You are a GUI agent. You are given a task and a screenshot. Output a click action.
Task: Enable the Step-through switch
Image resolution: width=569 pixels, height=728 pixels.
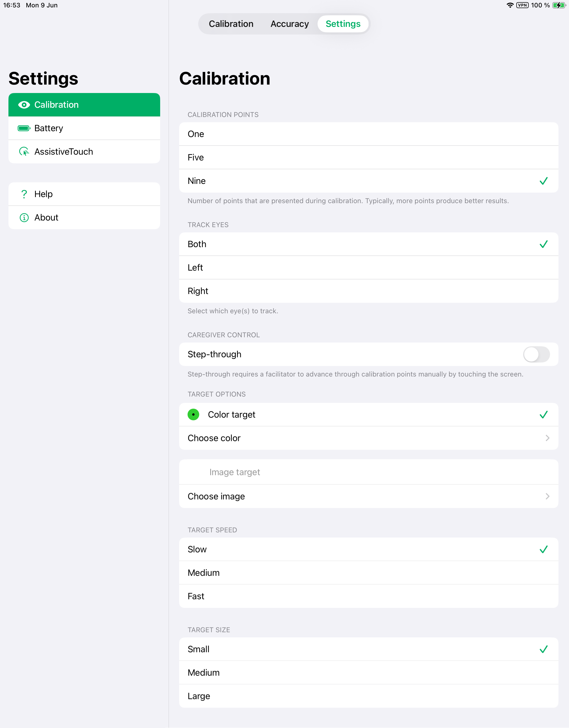pos(536,354)
